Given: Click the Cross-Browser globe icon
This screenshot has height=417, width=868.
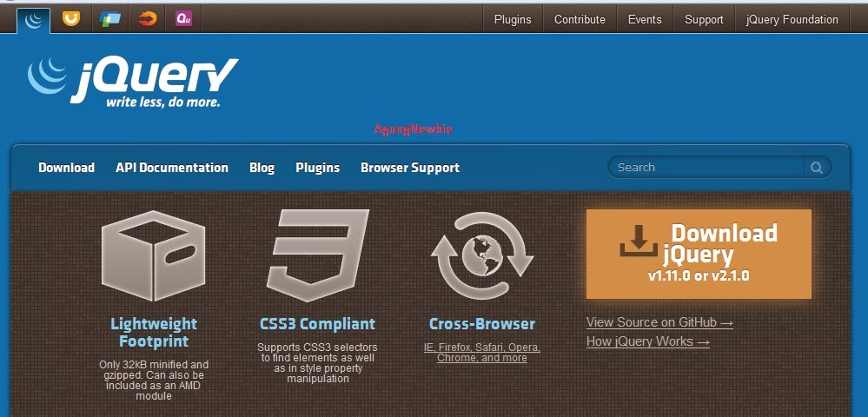Looking at the screenshot, I should 482,255.
